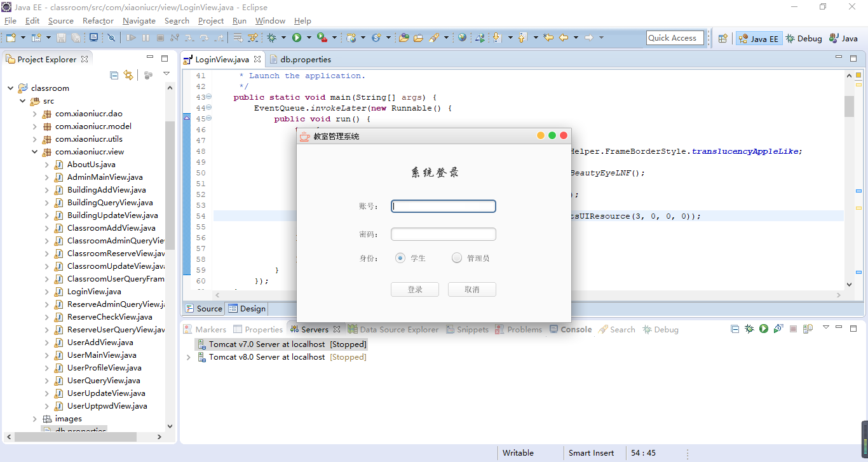Switch to the Design tab of the editor

click(247, 309)
